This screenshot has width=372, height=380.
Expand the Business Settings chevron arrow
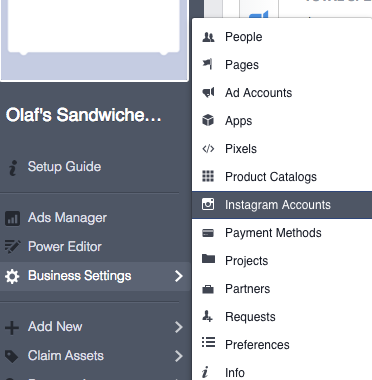pyautogui.click(x=179, y=276)
